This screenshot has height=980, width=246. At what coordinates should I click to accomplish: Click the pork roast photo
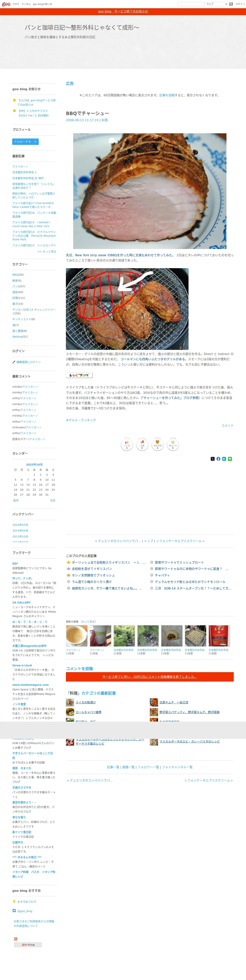(x=150, y=191)
